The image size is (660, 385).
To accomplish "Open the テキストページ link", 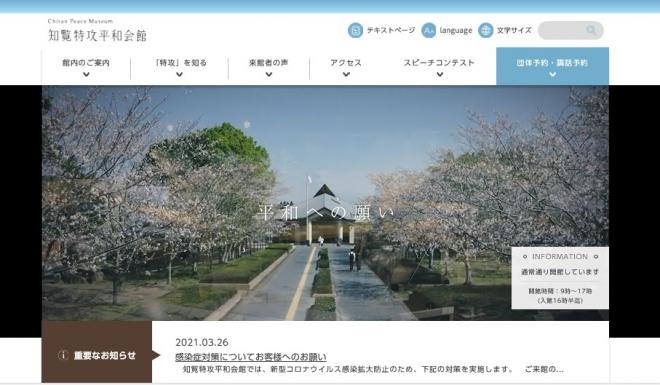I will pos(391,30).
